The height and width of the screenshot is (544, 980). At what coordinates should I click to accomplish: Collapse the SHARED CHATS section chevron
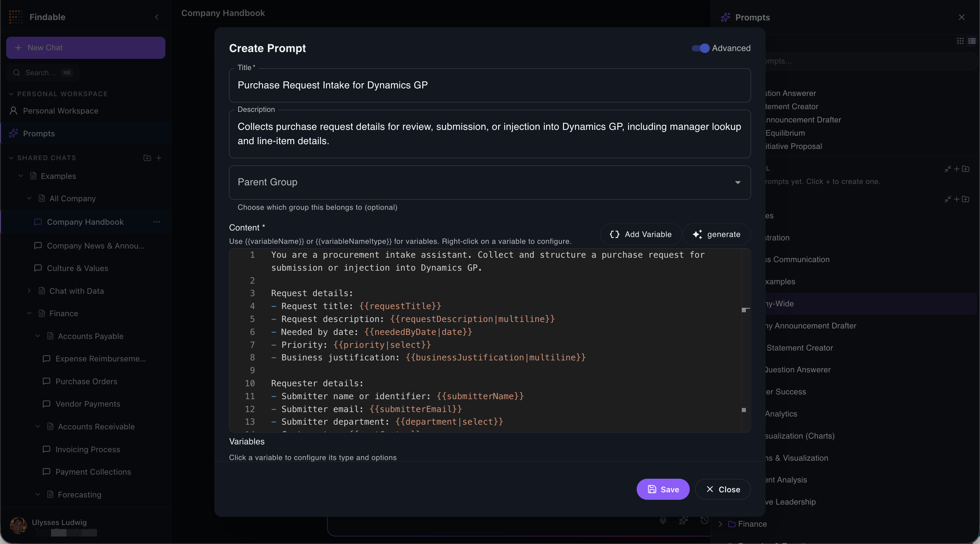11,158
